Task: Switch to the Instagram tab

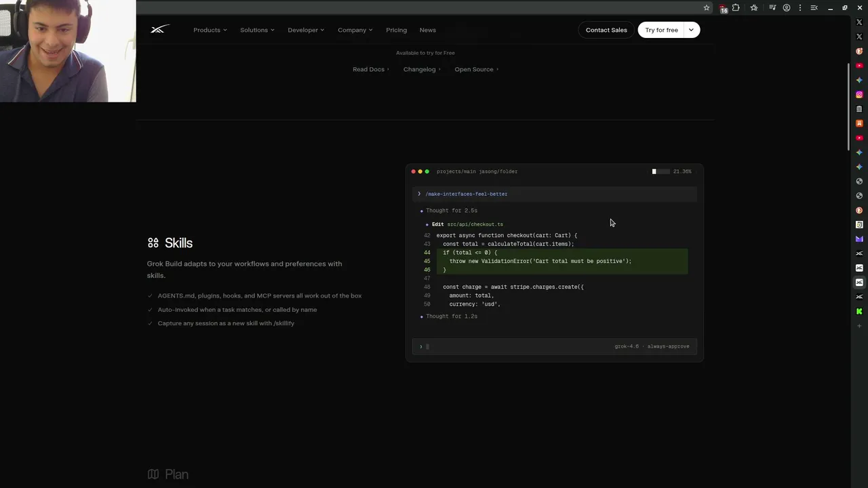Action: (x=859, y=95)
